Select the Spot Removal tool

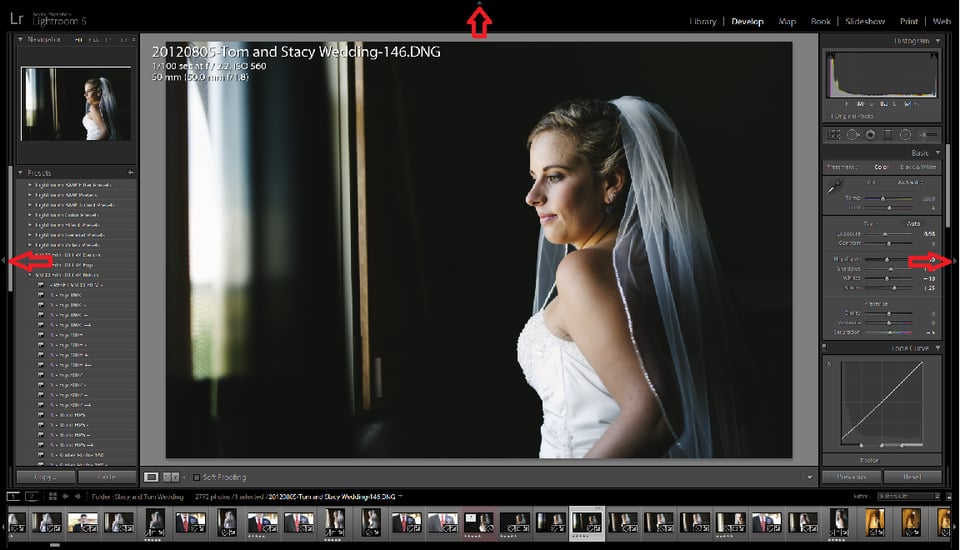point(853,135)
